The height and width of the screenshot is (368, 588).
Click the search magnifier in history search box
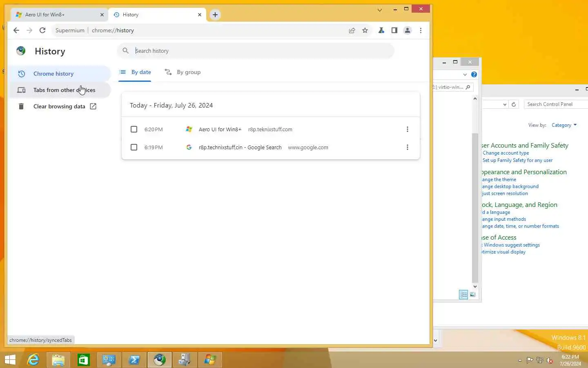[x=126, y=51]
